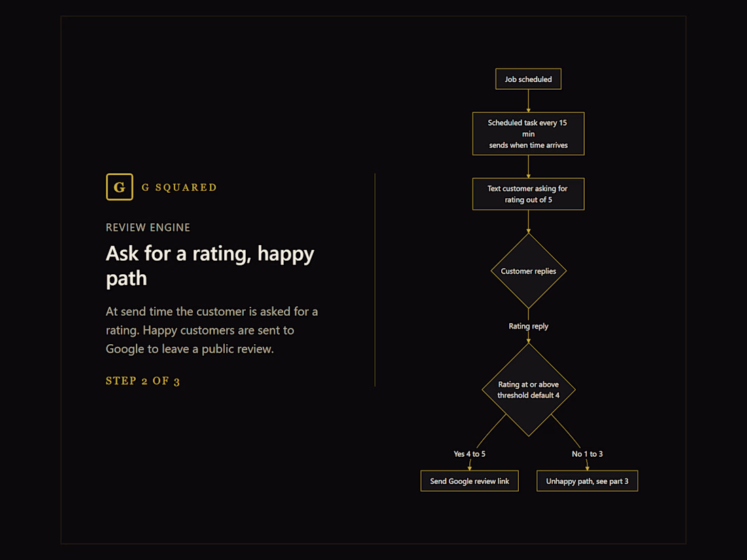Click the REVIEW ENGINE section label

click(147, 227)
